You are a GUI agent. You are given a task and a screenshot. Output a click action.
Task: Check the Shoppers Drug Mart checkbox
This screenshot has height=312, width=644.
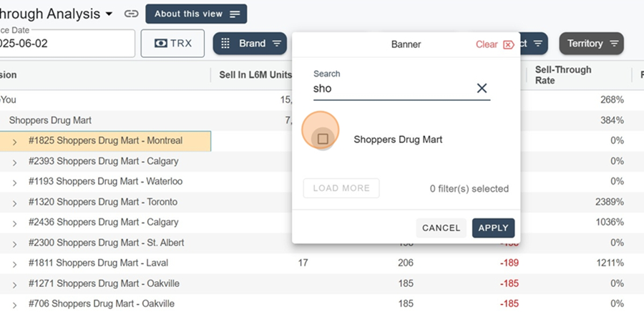tap(323, 139)
